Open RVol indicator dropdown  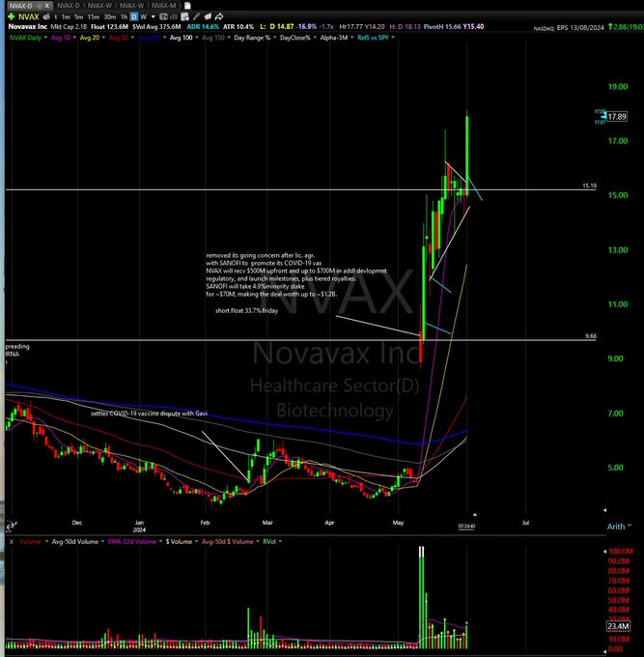(280, 541)
